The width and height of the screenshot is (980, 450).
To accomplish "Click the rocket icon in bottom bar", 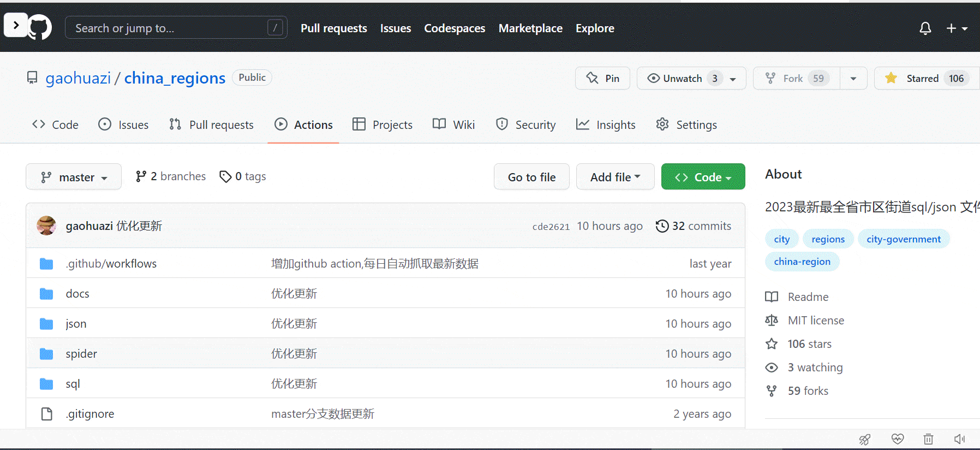I will click(865, 439).
